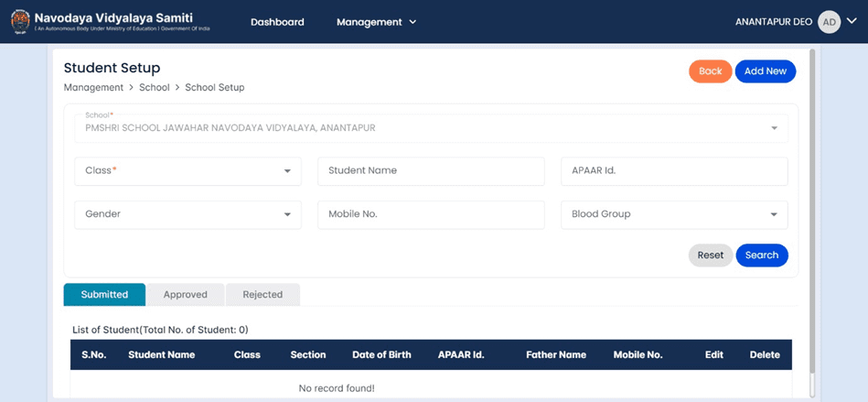Click the Mobile No. input field
The width and height of the screenshot is (868, 402).
click(x=431, y=214)
